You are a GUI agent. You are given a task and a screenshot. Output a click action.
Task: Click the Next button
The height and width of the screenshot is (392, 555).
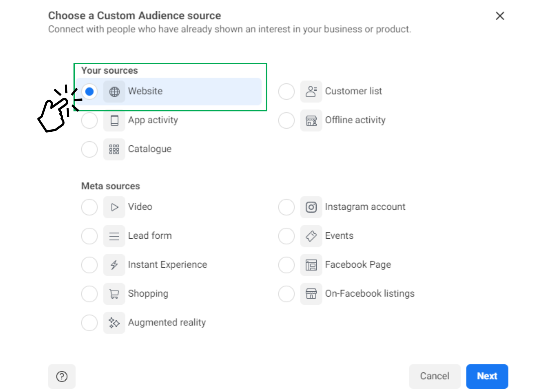tap(487, 376)
